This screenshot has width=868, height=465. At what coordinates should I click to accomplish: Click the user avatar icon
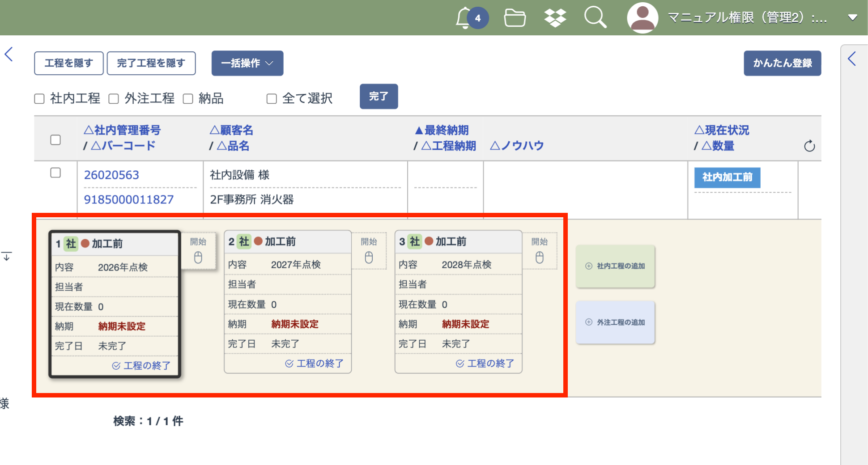(x=642, y=18)
